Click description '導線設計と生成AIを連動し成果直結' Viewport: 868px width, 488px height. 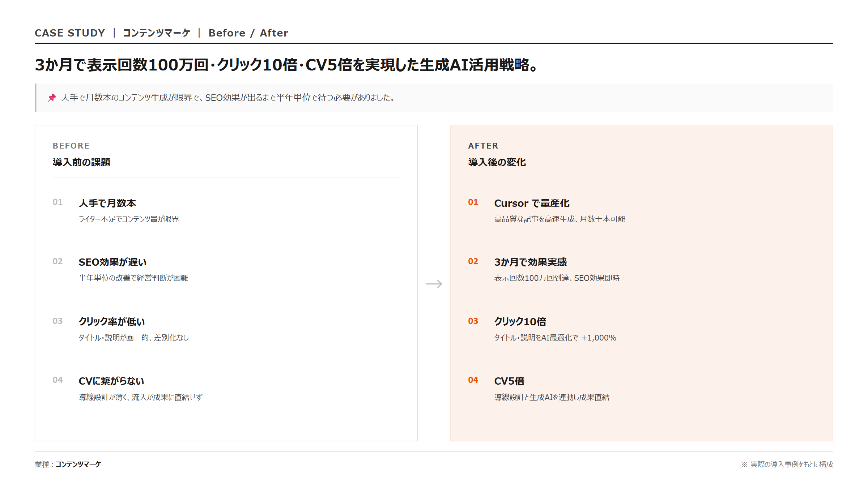pos(552,397)
